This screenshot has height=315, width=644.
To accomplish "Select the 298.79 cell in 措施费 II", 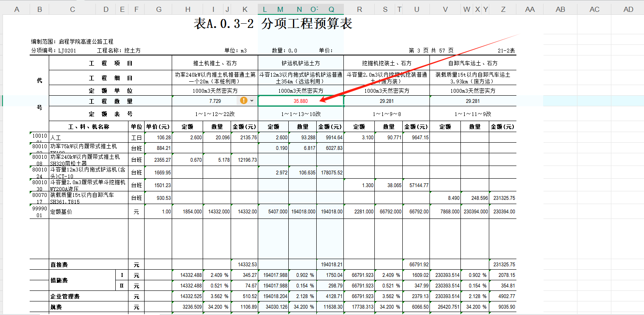I will point(330,286).
